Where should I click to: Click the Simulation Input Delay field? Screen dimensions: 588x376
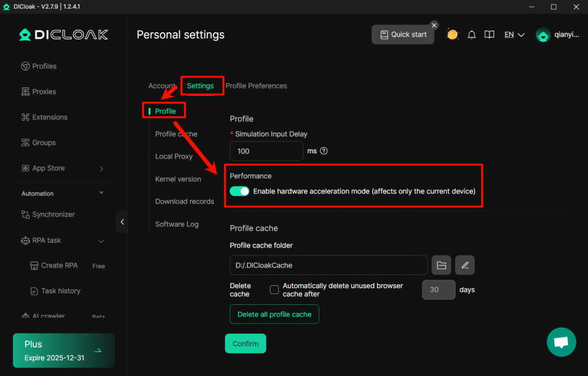(x=266, y=151)
